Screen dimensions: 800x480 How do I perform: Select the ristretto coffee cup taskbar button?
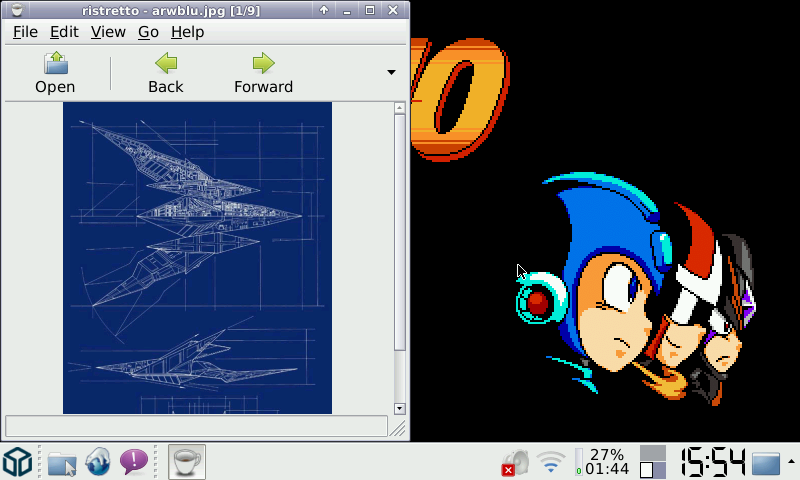point(186,462)
